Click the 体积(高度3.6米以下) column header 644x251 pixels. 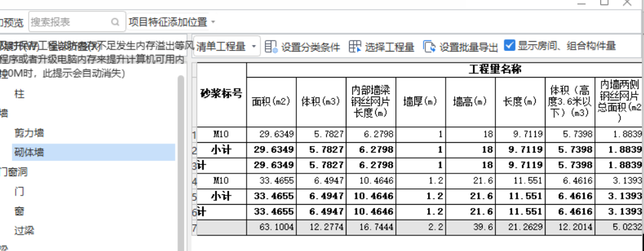[570, 102]
